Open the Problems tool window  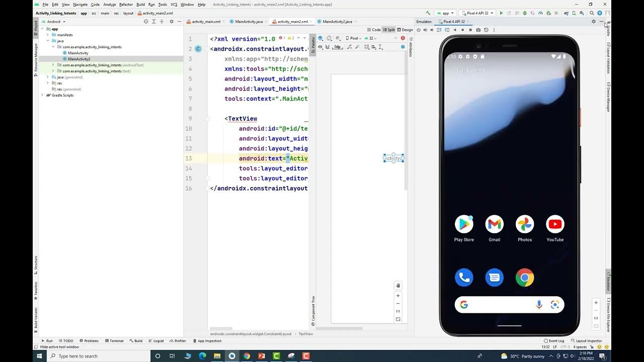tap(89, 341)
